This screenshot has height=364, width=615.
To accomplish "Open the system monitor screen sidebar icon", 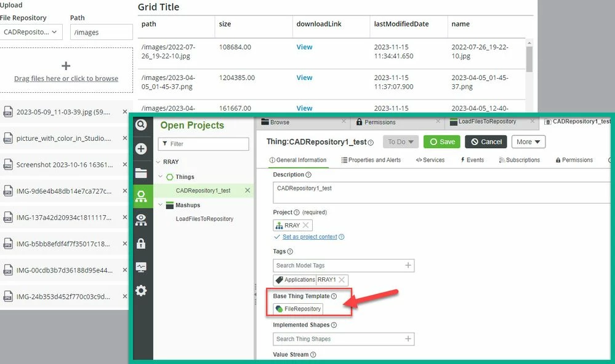I will click(141, 267).
